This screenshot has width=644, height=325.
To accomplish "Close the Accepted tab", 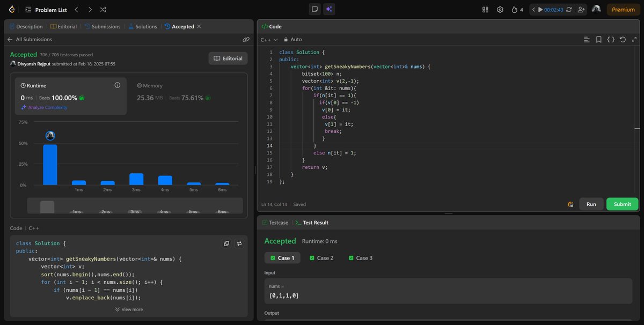I will click(x=199, y=26).
